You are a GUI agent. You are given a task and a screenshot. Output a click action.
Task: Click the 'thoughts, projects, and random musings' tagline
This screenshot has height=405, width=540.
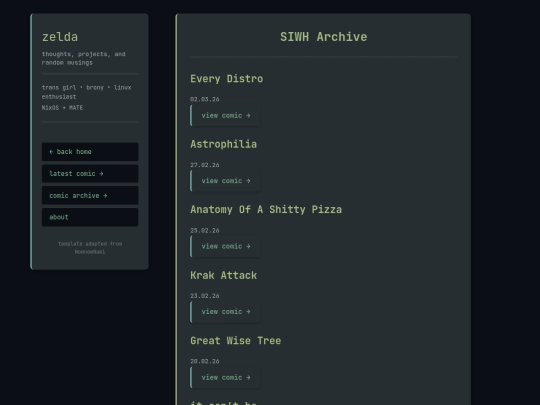tap(84, 59)
